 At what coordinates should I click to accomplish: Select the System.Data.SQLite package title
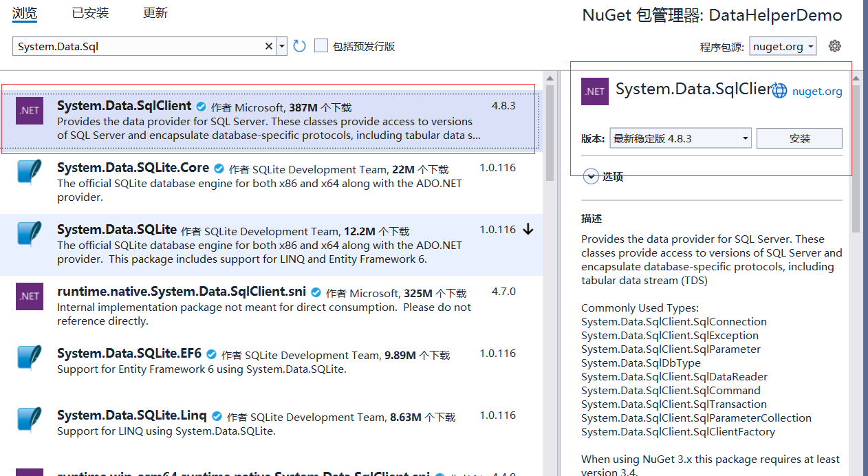[x=117, y=230]
